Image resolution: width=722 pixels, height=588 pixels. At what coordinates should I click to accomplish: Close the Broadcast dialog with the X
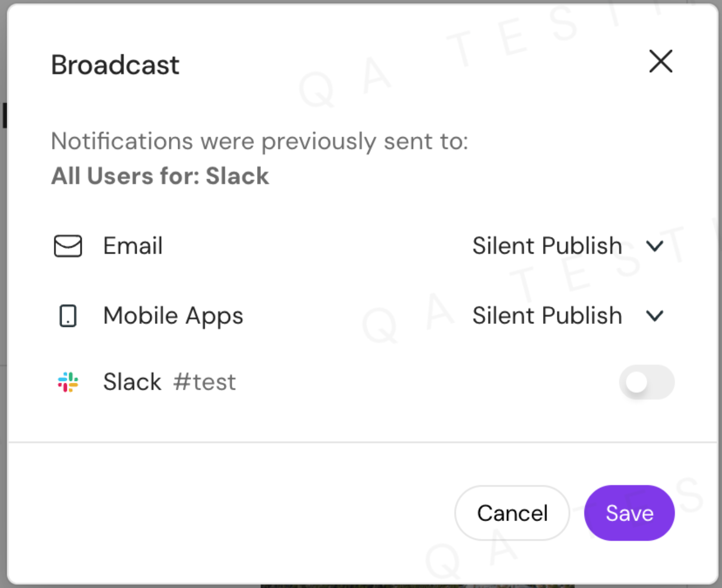660,61
